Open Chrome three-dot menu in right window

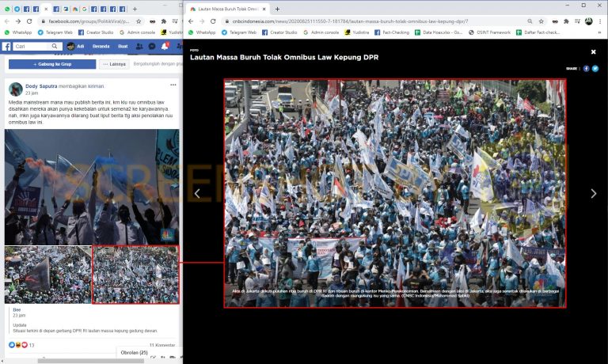[x=600, y=21]
